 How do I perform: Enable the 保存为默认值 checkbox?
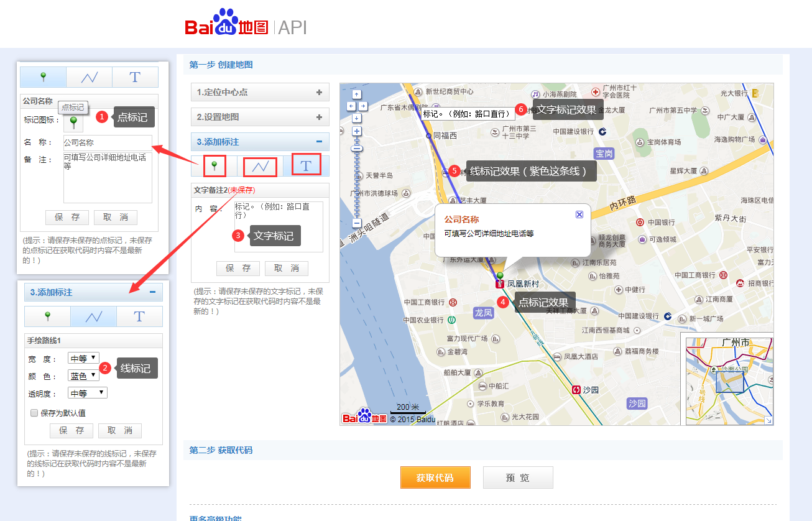coord(34,413)
